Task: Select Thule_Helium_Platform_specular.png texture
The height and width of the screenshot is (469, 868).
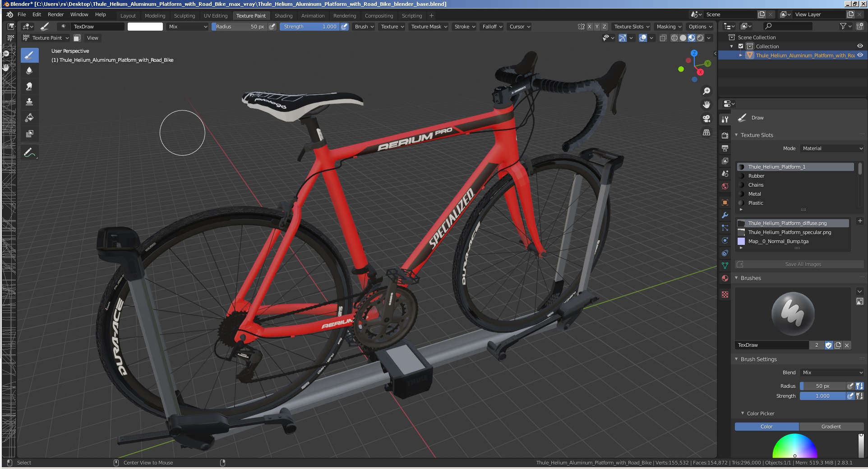Action: coord(793,232)
